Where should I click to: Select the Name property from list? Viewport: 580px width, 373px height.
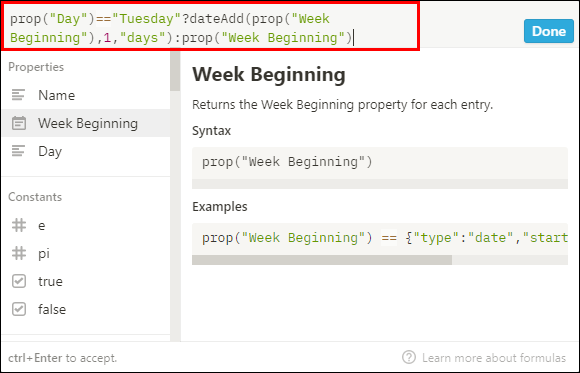[x=86, y=95]
